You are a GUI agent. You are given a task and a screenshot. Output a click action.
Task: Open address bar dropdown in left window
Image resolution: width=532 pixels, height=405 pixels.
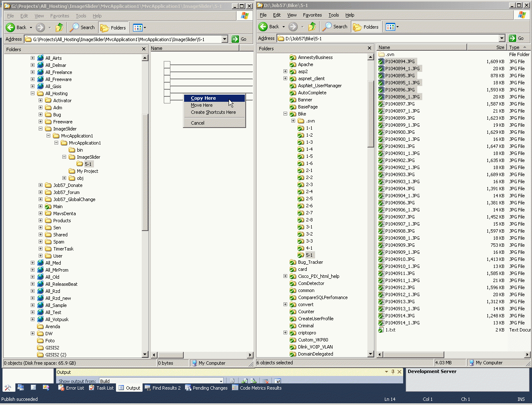point(225,39)
